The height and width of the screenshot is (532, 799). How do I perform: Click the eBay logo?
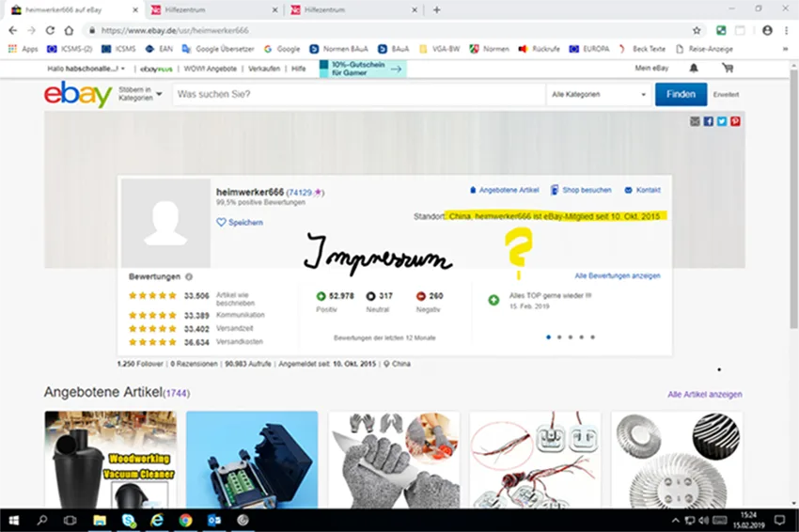point(78,94)
